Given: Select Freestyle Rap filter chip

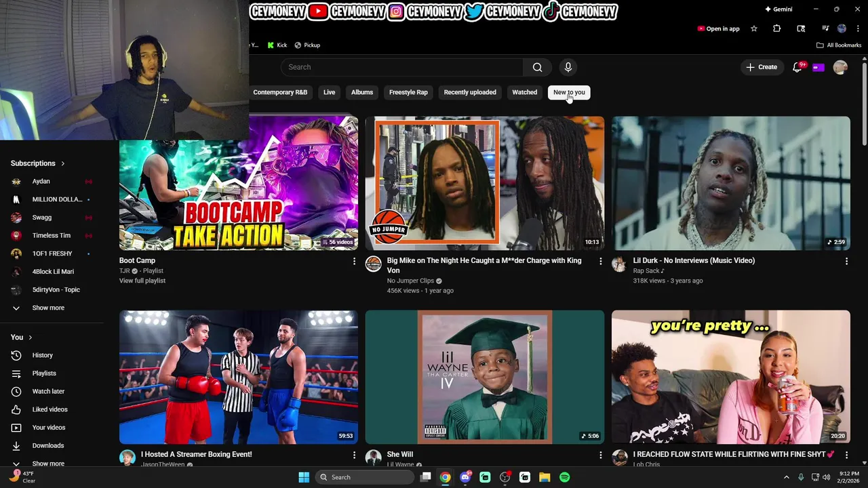Looking at the screenshot, I should point(408,92).
